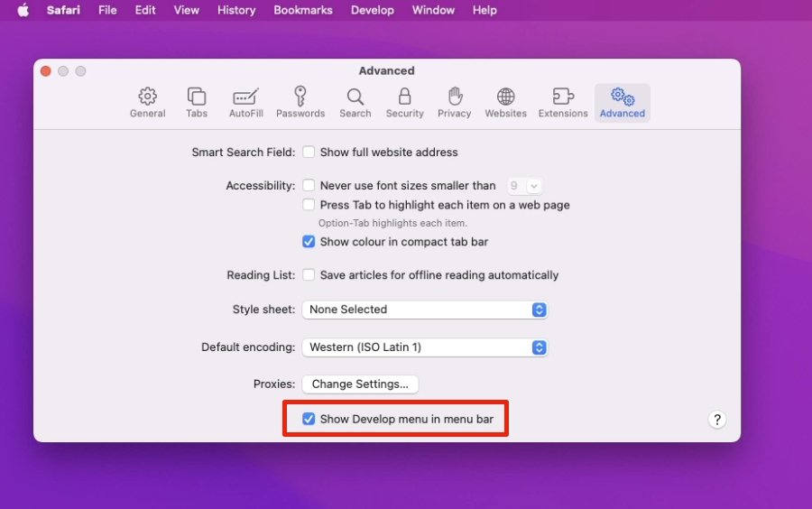
Task: Open the Websites preferences pane
Action: pos(505,103)
